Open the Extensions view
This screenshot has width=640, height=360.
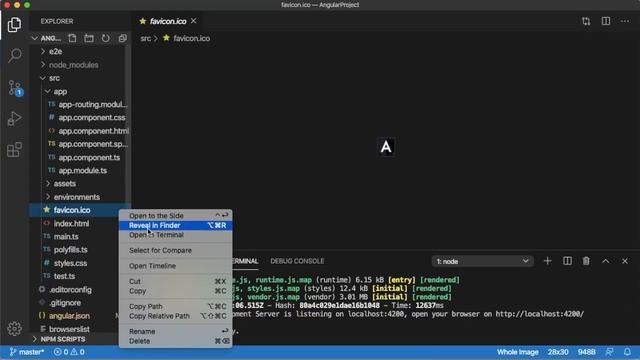[x=14, y=150]
